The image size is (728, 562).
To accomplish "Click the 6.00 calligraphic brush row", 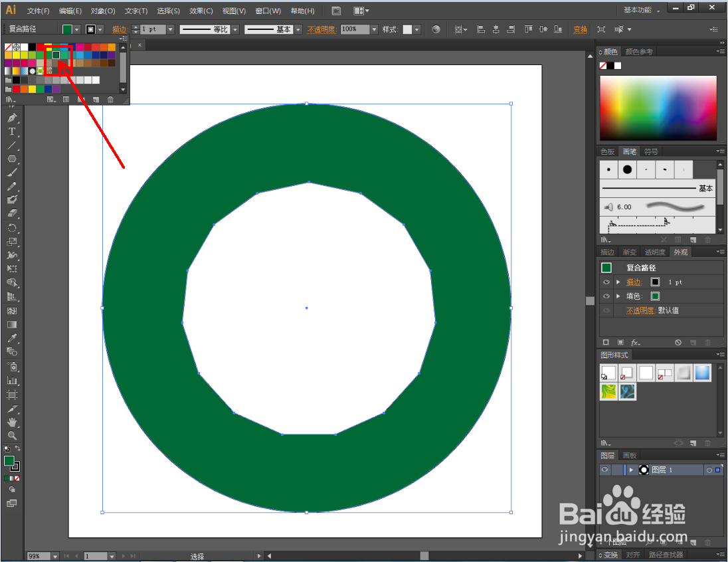I will click(x=658, y=207).
